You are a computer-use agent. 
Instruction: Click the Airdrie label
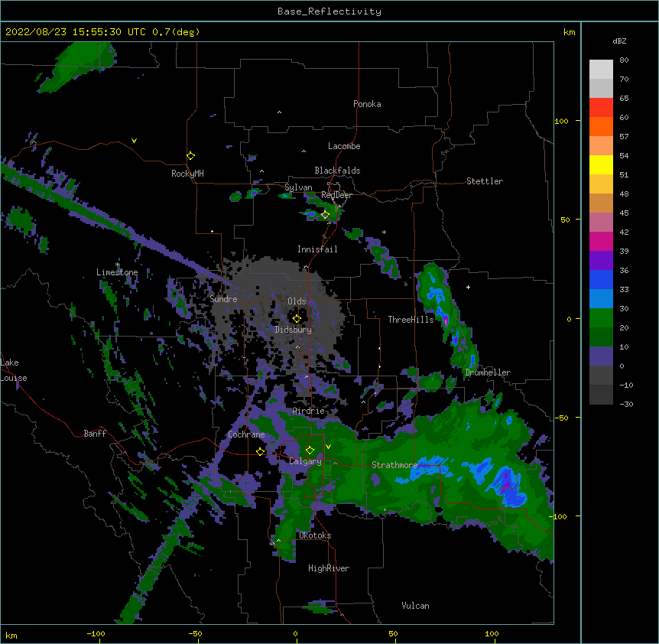(x=308, y=411)
